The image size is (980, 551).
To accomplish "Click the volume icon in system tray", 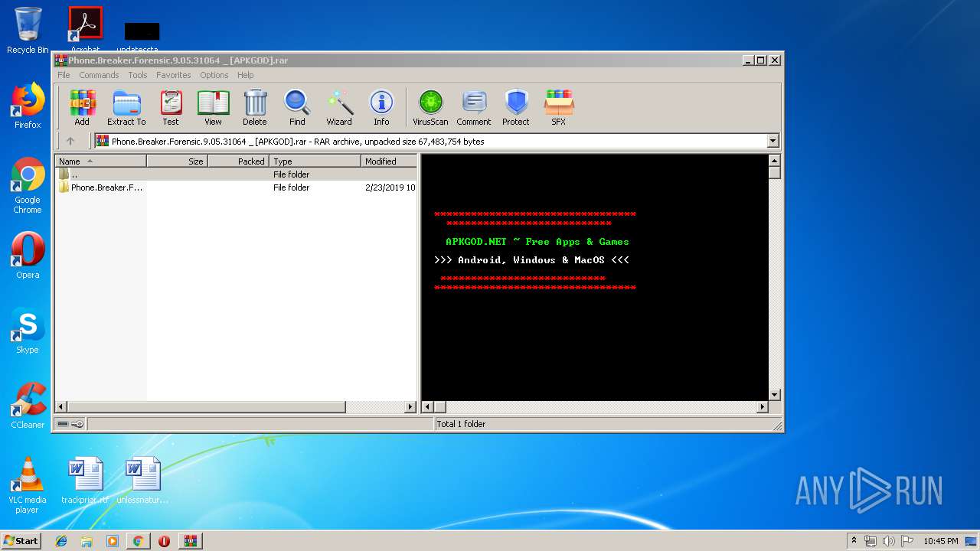I will click(x=888, y=541).
